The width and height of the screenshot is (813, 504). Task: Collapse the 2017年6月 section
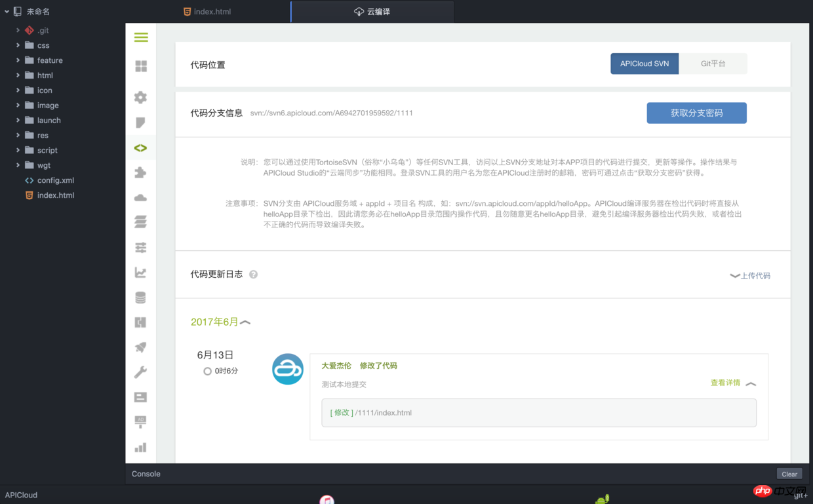click(x=245, y=322)
